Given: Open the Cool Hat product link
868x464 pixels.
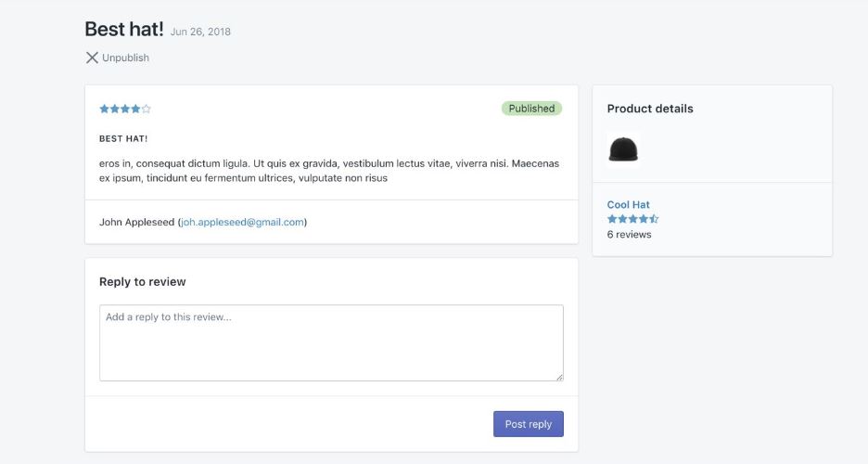Looking at the screenshot, I should (x=628, y=205).
